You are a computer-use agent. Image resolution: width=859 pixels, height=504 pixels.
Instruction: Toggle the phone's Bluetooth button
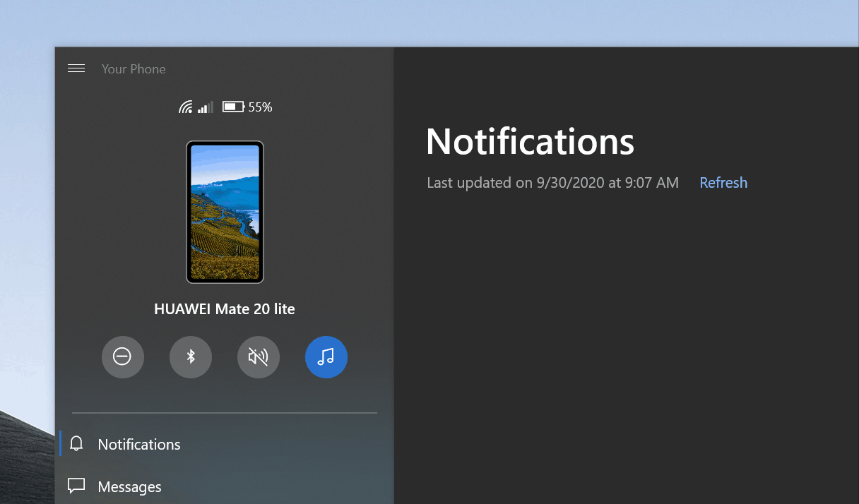point(191,357)
